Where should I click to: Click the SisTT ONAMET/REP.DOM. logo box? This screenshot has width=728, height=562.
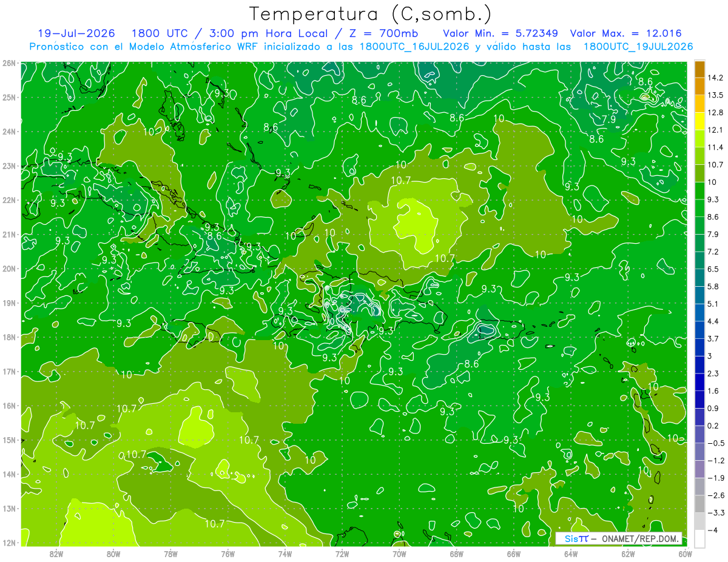619,538
